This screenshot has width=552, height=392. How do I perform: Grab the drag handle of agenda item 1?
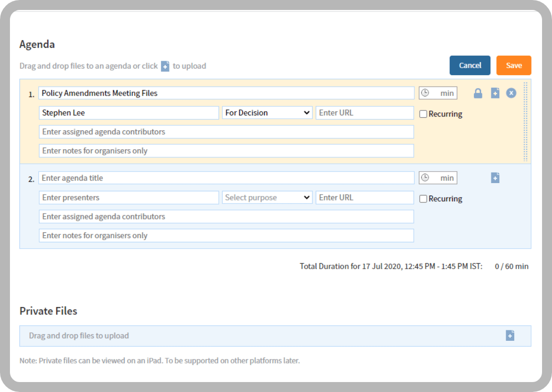tap(525, 121)
